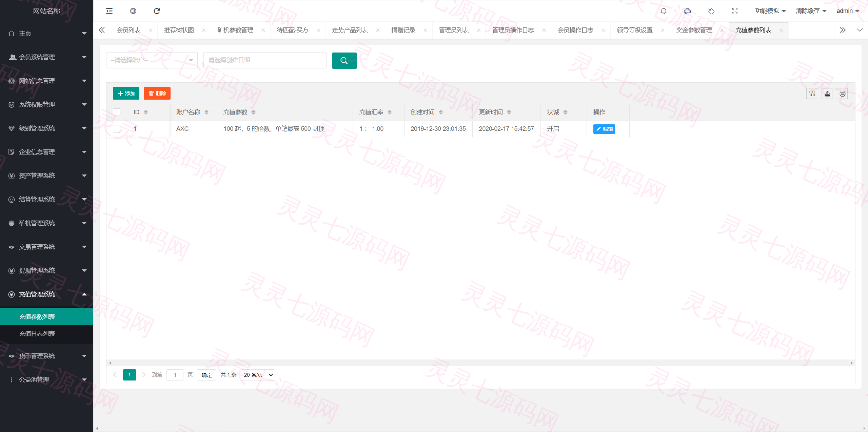
Task: Open the 20 条/页 page size dropdown
Action: click(x=258, y=375)
